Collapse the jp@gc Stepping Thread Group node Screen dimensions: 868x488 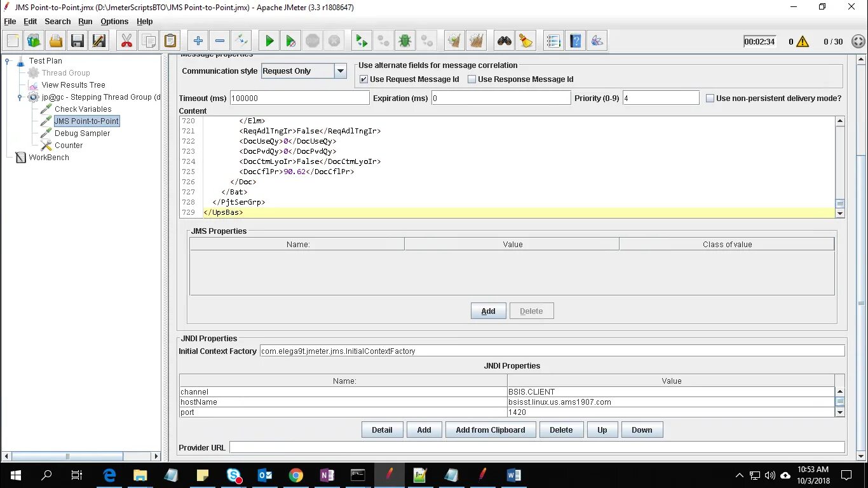tap(20, 97)
